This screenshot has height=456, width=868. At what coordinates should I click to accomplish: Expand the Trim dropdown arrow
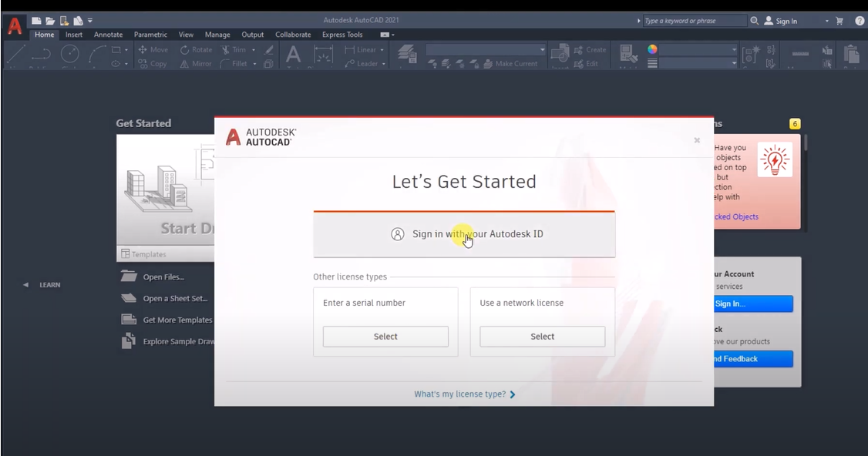click(x=254, y=50)
